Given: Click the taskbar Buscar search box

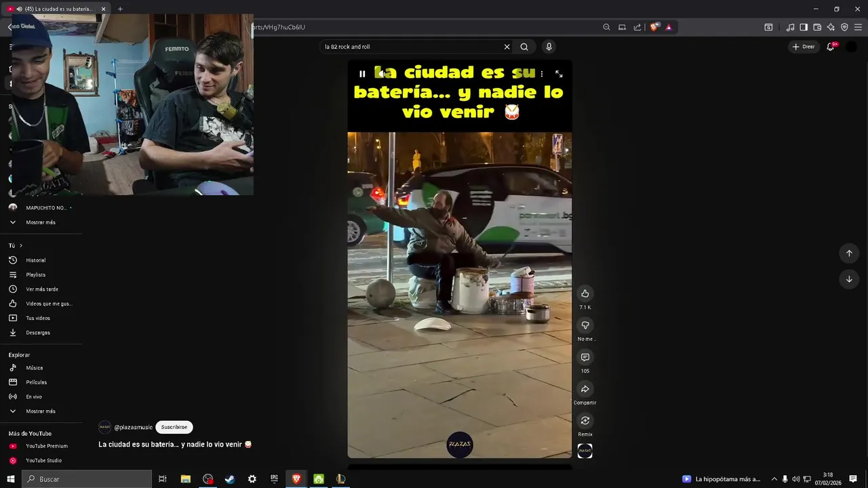Looking at the screenshot, I should (x=86, y=479).
